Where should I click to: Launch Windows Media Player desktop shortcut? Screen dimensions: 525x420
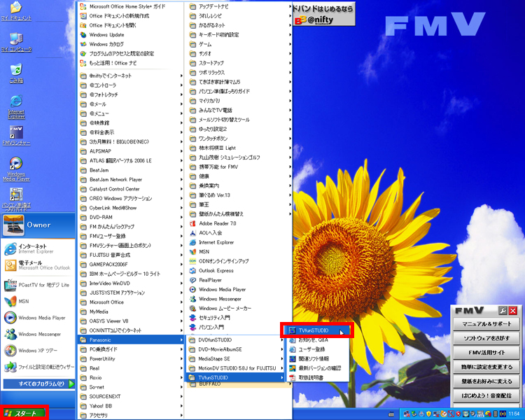coord(16,169)
